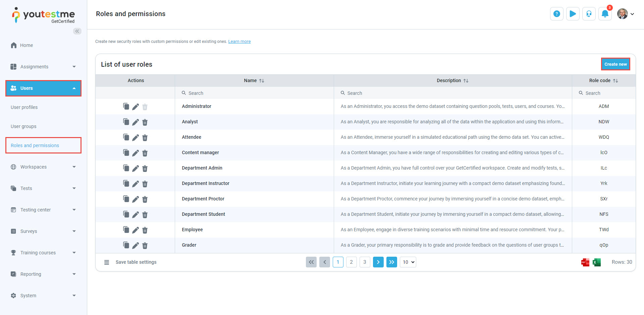Go to page 2 of roles
The image size is (644, 315).
coord(351,262)
